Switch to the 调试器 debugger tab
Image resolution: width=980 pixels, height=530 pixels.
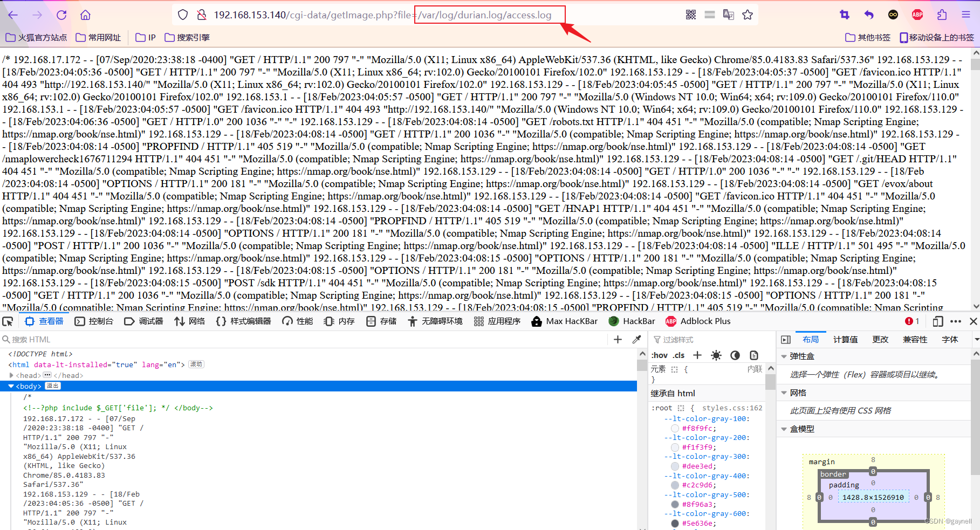143,321
